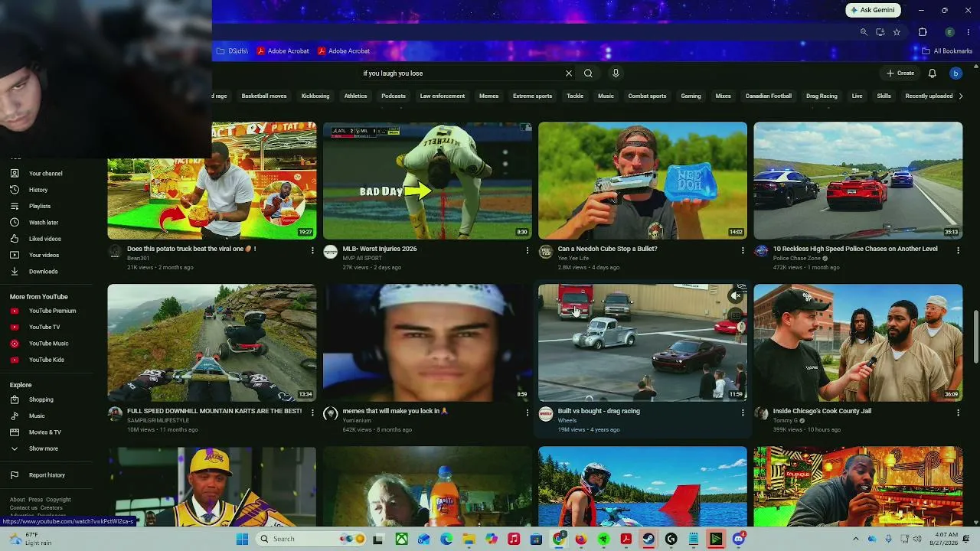Open the Watch later clock icon
The width and height of the screenshot is (980, 551).
pyautogui.click(x=14, y=223)
